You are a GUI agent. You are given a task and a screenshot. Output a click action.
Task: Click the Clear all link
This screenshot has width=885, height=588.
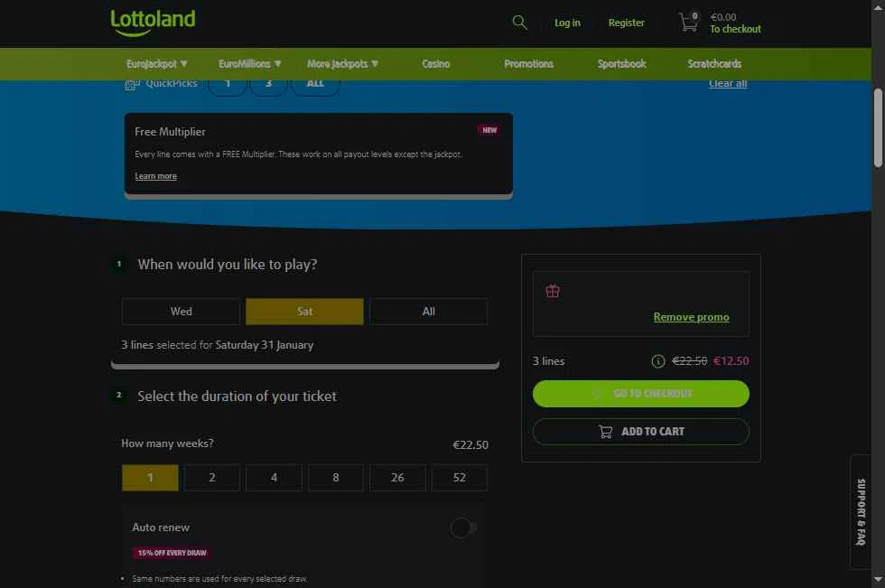[x=728, y=83]
